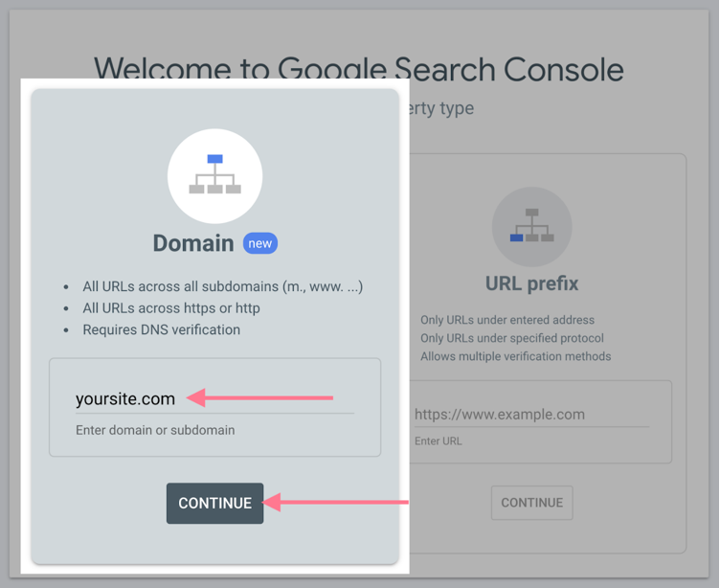
Task: Click 'Only URLs under entered address' text
Action: [x=507, y=320]
